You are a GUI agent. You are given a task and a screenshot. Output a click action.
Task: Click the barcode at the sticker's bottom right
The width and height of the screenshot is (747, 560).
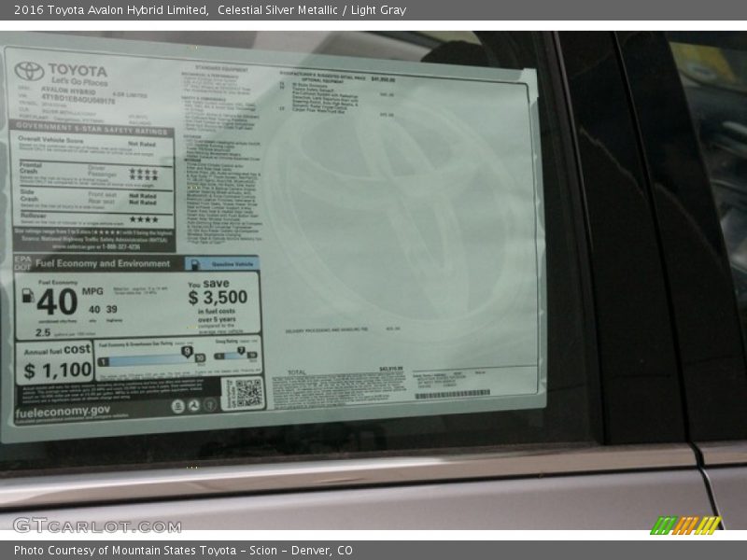pyautogui.click(x=452, y=394)
